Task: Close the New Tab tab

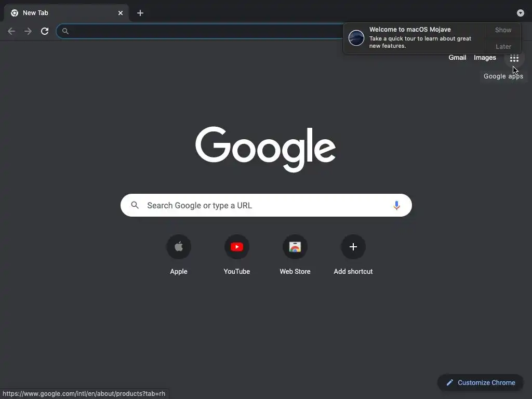Action: 121,13
